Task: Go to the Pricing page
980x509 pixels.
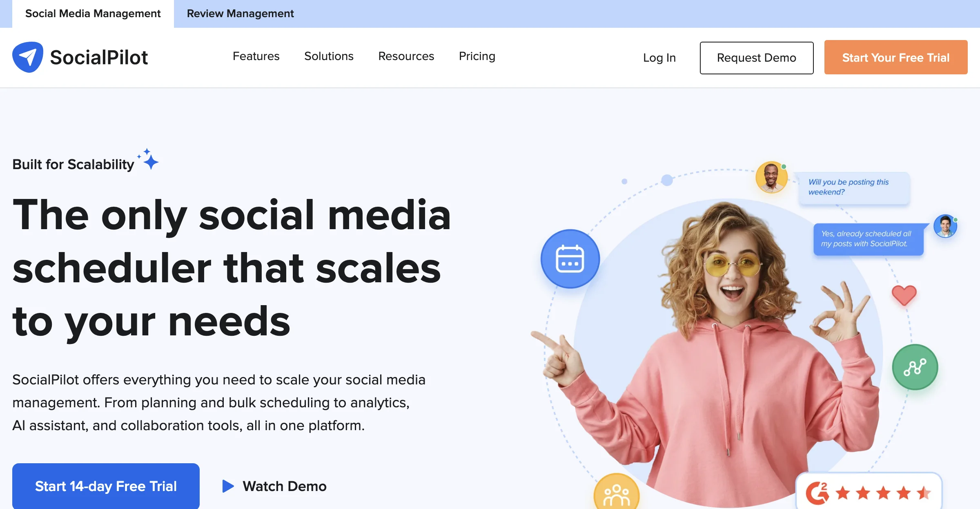Action: [x=477, y=56]
